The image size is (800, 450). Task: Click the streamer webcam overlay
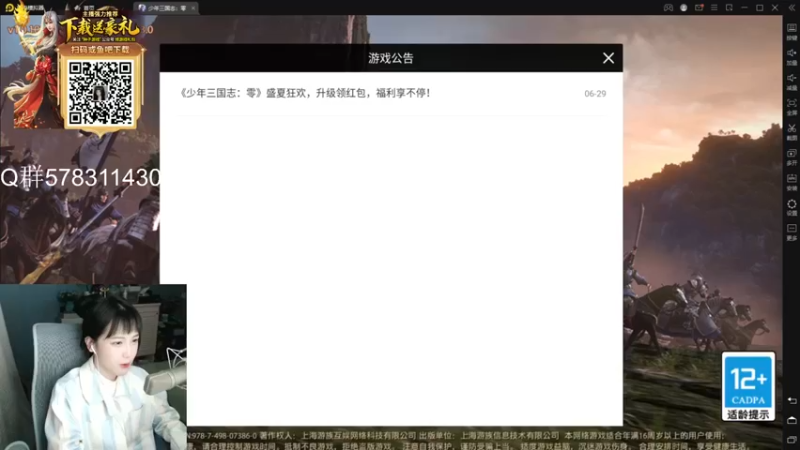pyautogui.click(x=93, y=367)
